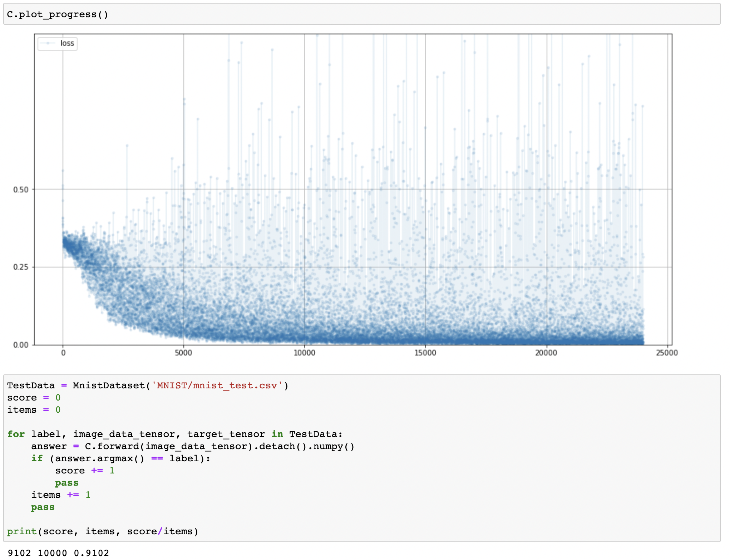
Task: Click the 'score += 1' line
Action: (85, 471)
